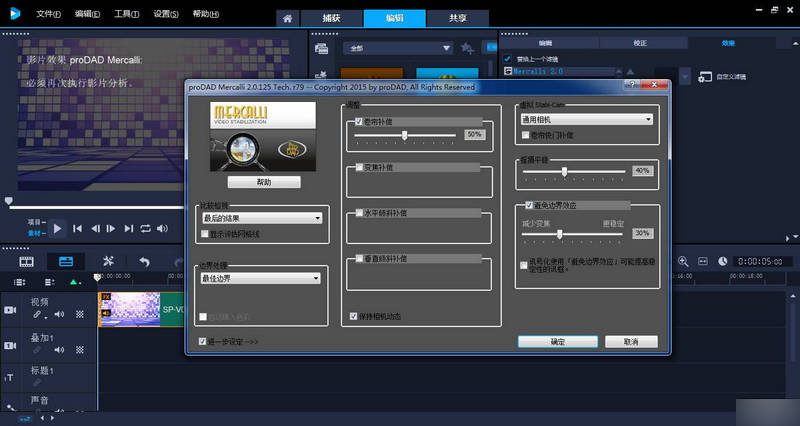800x426 pixels.
Task: Click the video track camera icon
Action: [x=10, y=310]
